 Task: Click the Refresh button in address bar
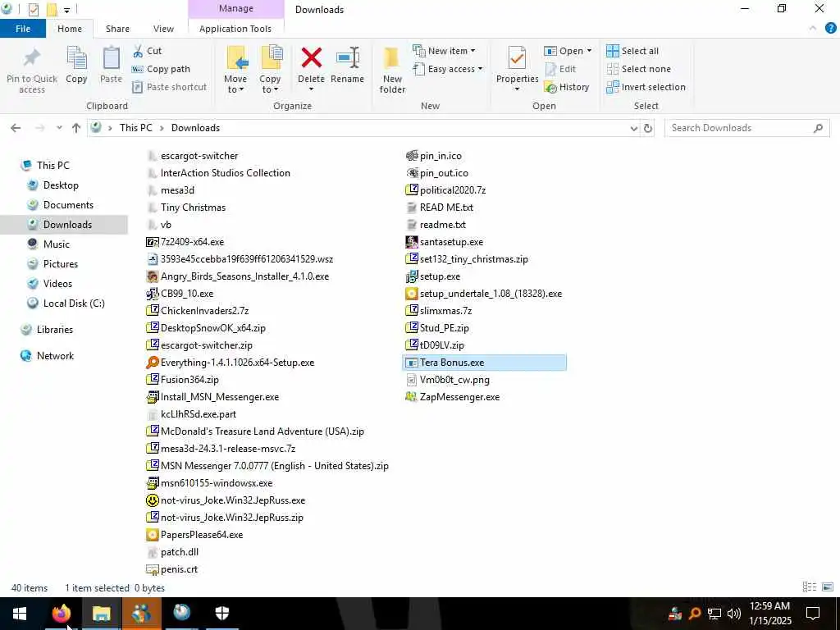648,128
